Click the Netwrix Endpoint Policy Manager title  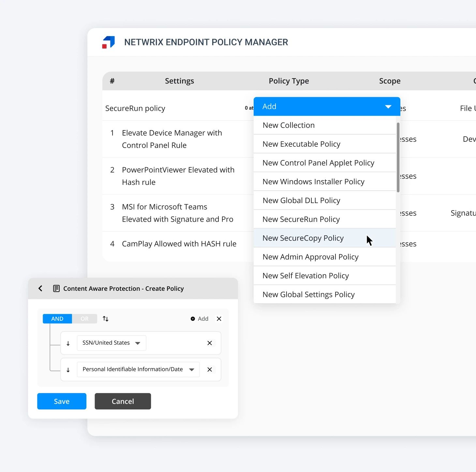click(x=206, y=42)
